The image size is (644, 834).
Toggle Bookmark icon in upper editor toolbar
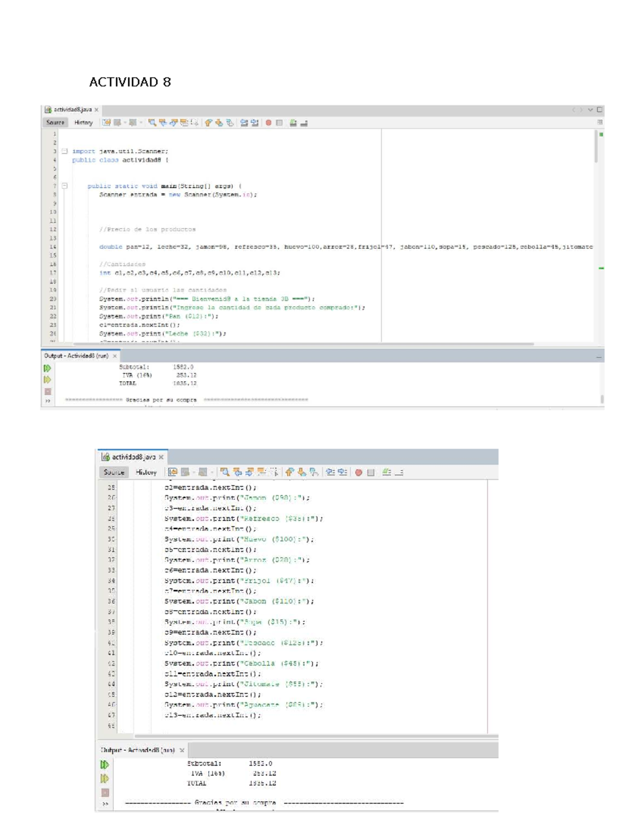(x=230, y=122)
